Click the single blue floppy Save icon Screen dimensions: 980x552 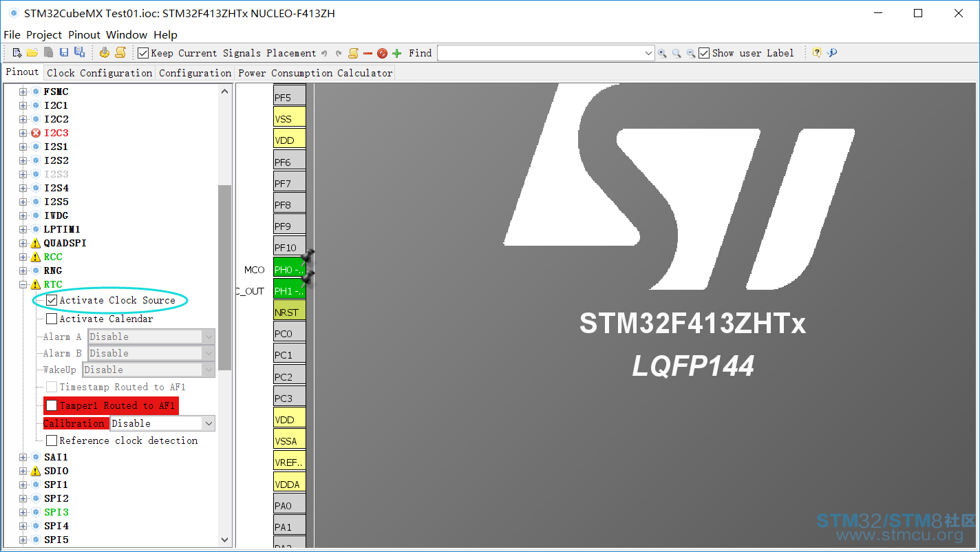(x=64, y=53)
